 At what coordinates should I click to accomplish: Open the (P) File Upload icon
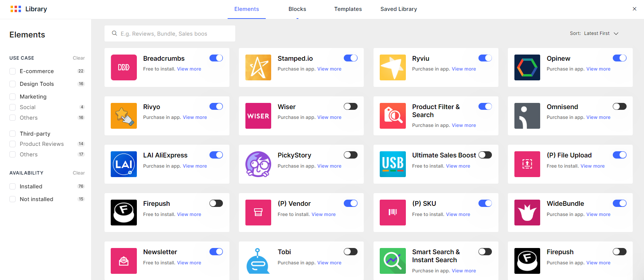[527, 164]
